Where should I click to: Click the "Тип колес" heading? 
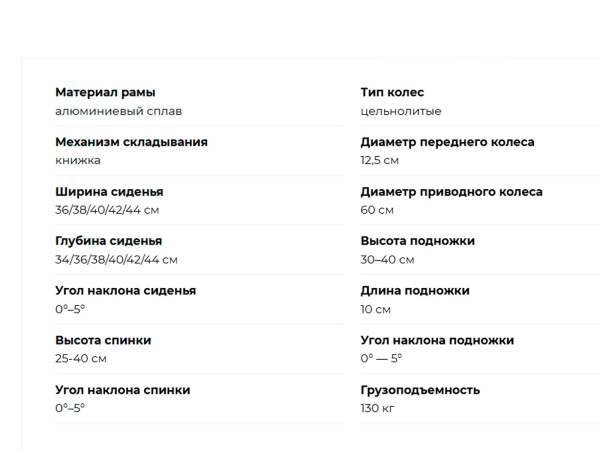click(x=392, y=92)
